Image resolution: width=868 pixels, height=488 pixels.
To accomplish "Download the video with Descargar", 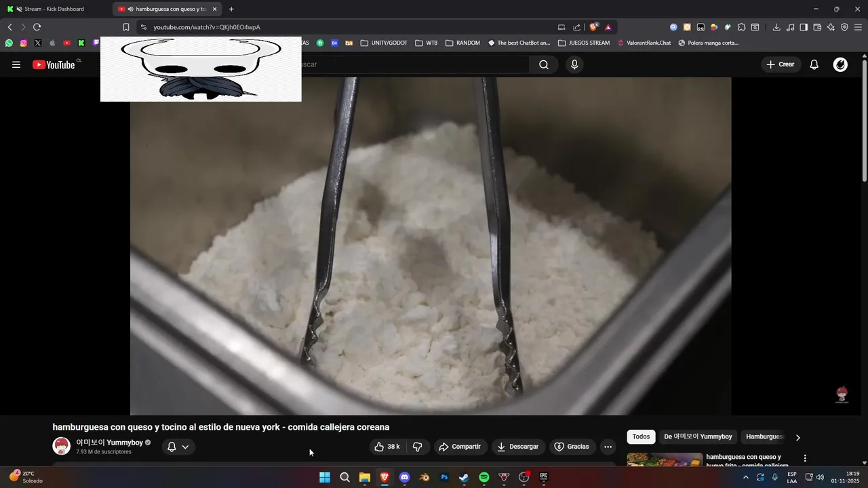I will click(x=518, y=447).
